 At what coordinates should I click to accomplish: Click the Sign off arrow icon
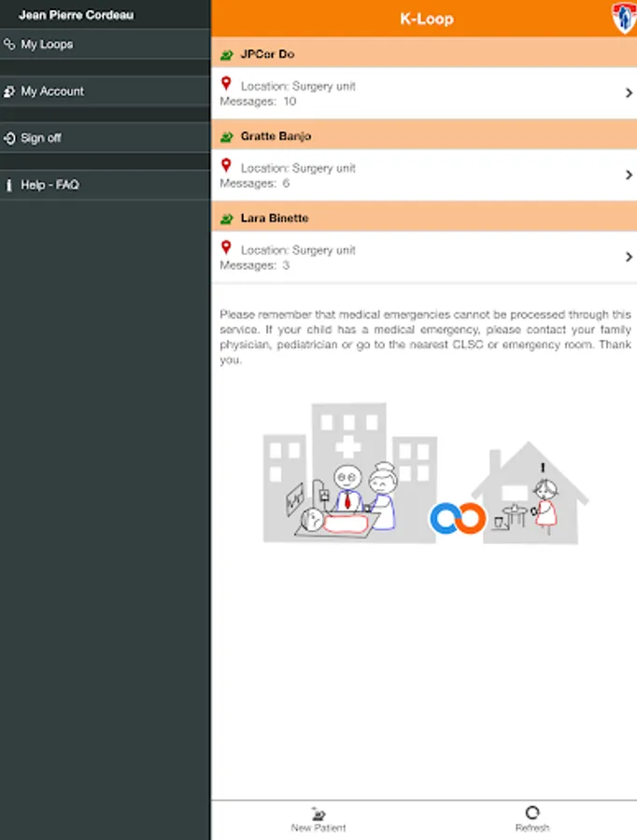9,138
